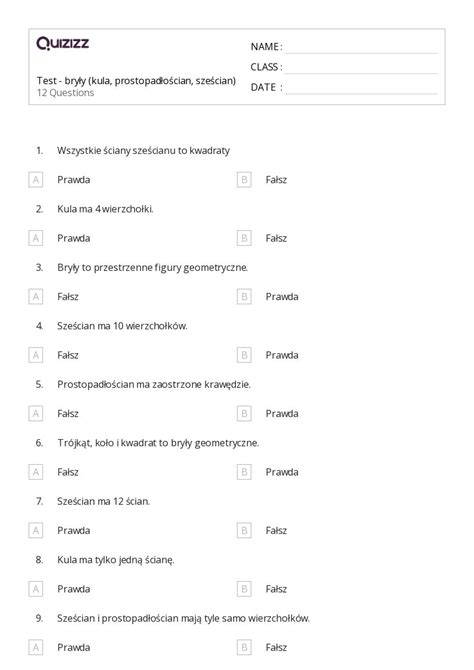The image size is (474, 670).
Task: Mark option B Fałsz for question 2
Action: (244, 238)
